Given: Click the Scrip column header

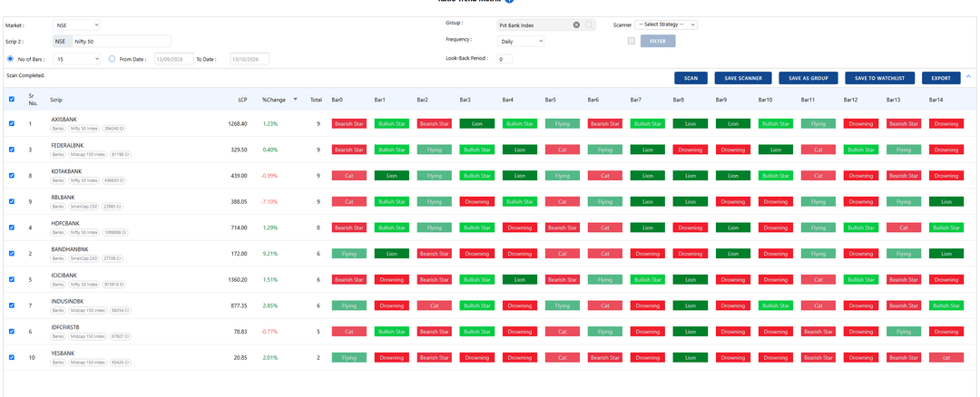Looking at the screenshot, I should [x=56, y=100].
